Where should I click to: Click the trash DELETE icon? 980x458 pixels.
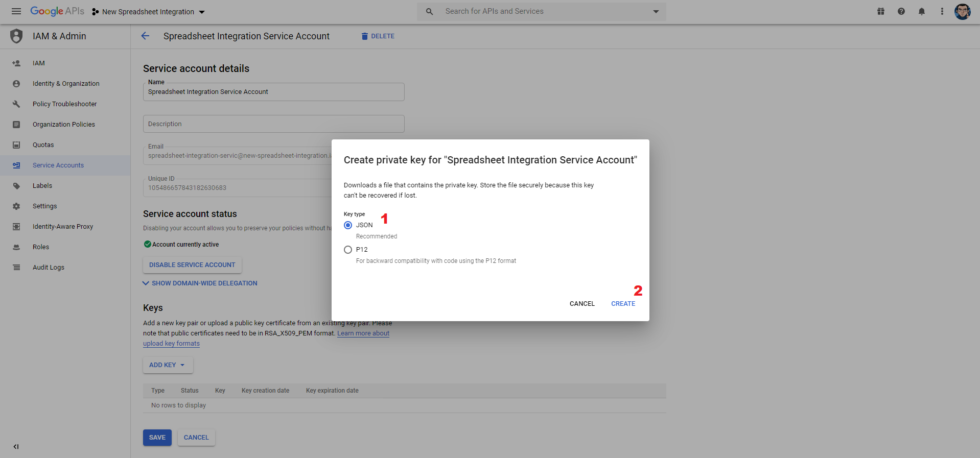tap(365, 36)
